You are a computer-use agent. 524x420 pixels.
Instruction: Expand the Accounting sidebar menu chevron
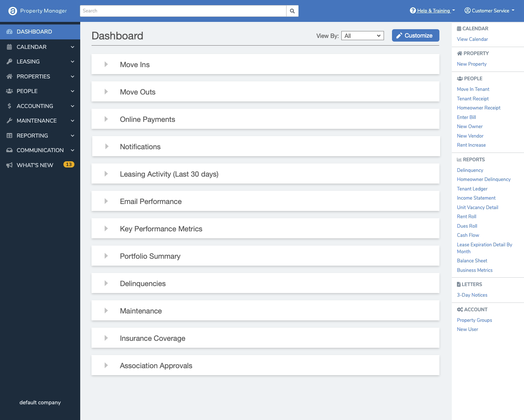coord(73,106)
